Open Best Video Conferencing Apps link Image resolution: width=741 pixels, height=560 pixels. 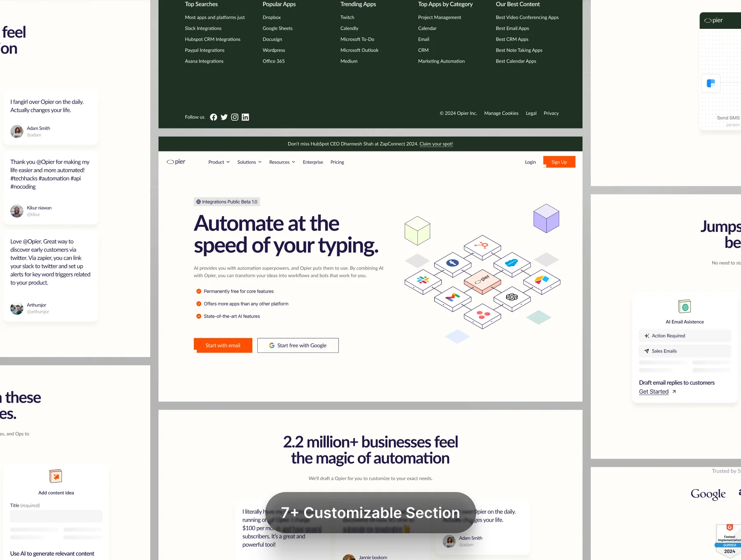tap(527, 17)
